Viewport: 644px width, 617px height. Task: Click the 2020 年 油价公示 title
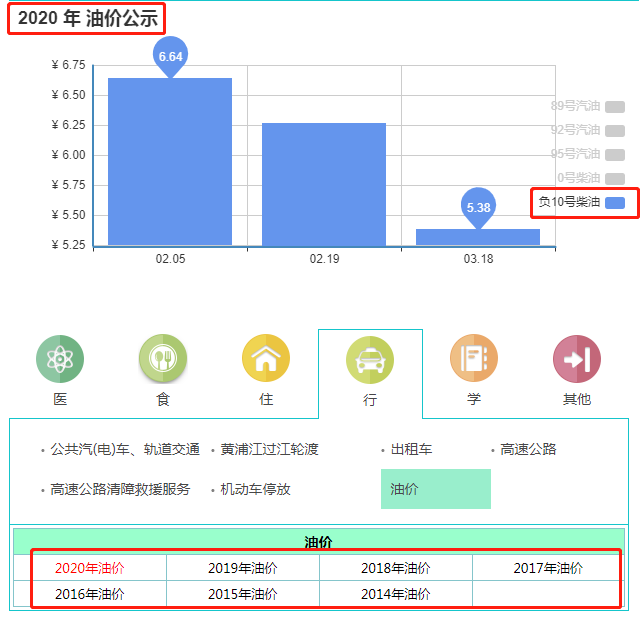[87, 18]
